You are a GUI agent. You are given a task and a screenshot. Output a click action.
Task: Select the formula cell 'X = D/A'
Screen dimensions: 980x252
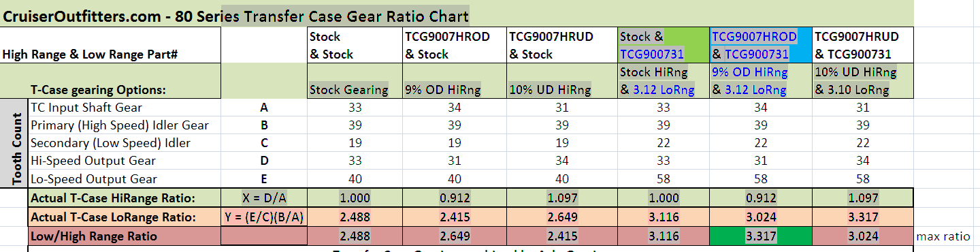[264, 198]
